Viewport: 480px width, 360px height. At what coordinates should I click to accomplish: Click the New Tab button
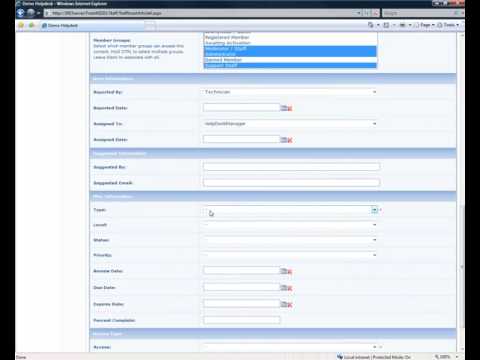[150, 26]
